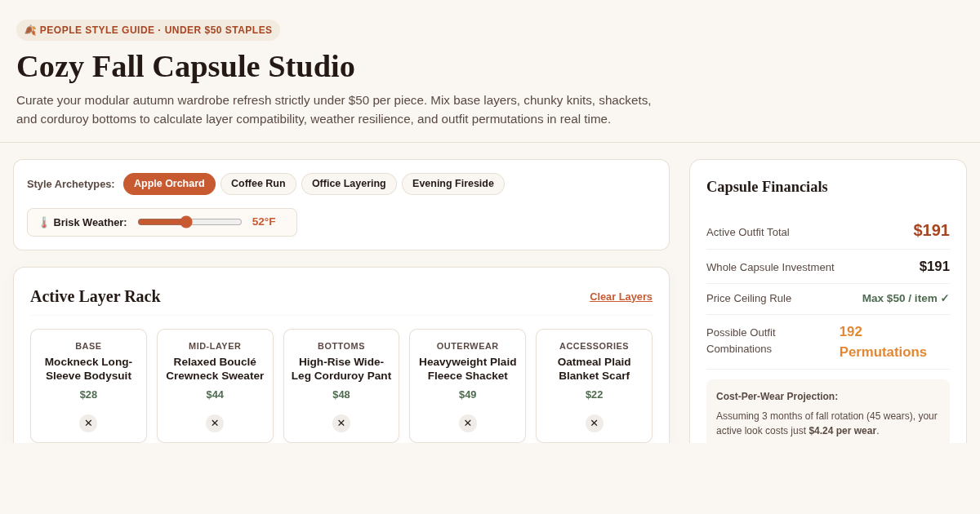The width and height of the screenshot is (980, 514).
Task: Click the High-Rise Wide-Leg Corduroy Pant name
Action: [341, 369]
